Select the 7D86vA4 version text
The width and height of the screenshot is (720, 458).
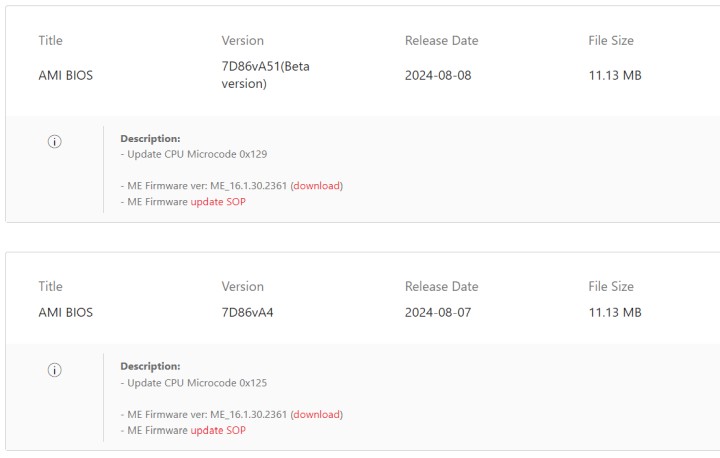click(x=247, y=312)
